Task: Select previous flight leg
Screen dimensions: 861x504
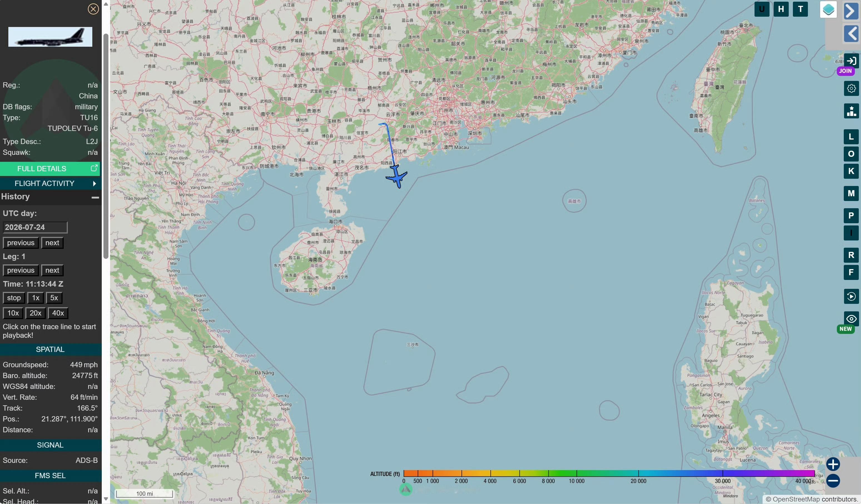Action: click(x=21, y=270)
